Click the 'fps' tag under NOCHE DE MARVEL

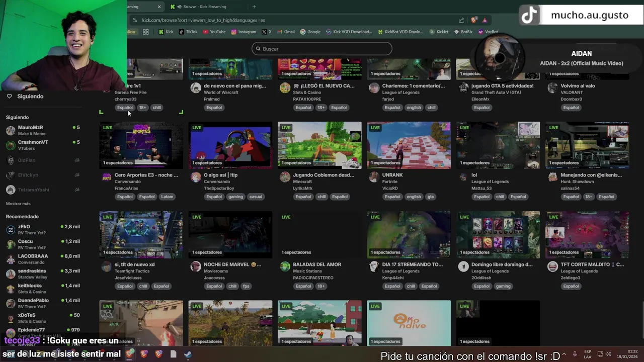point(246,286)
